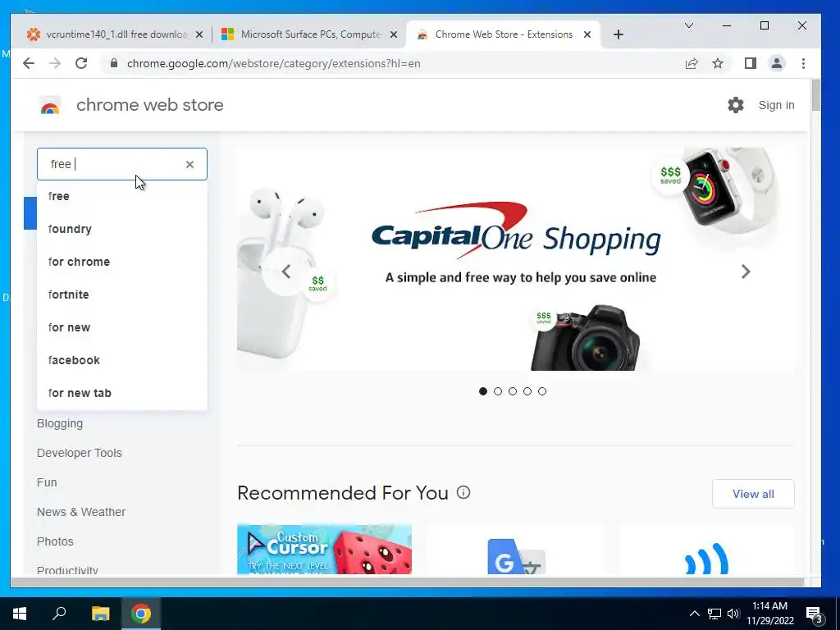This screenshot has width=840, height=630.
Task: Choose the 'for new tab' suggestion
Action: [x=122, y=393]
